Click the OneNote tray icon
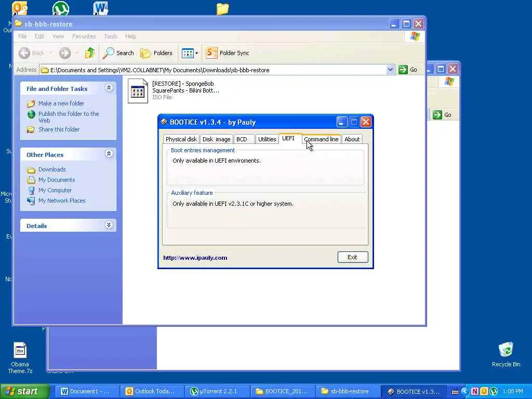This screenshot has height=399, width=532. (x=474, y=392)
